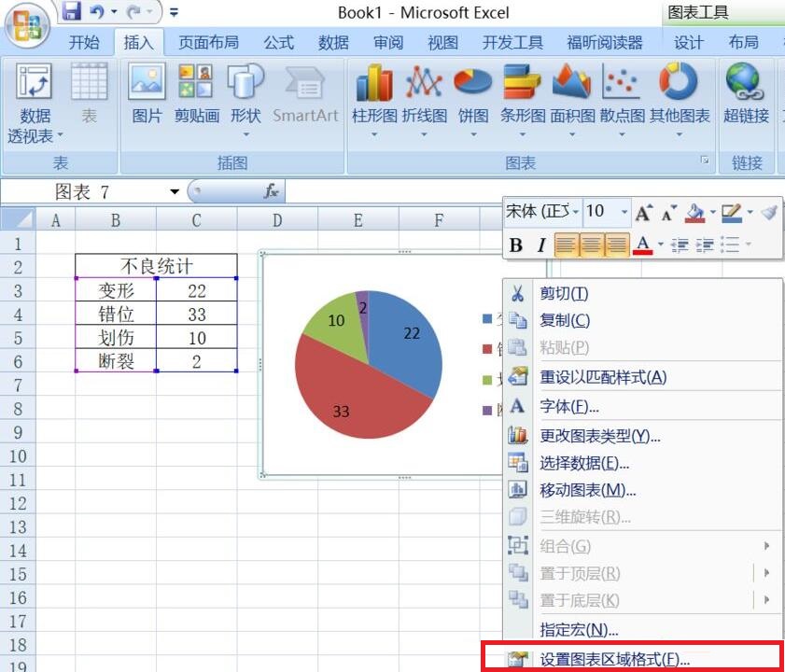Open the 形状 shapes gallery
785x672 pixels.
tap(245, 100)
